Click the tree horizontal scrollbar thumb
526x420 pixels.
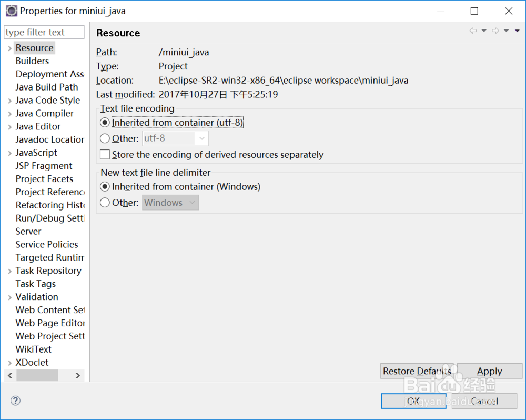point(37,375)
